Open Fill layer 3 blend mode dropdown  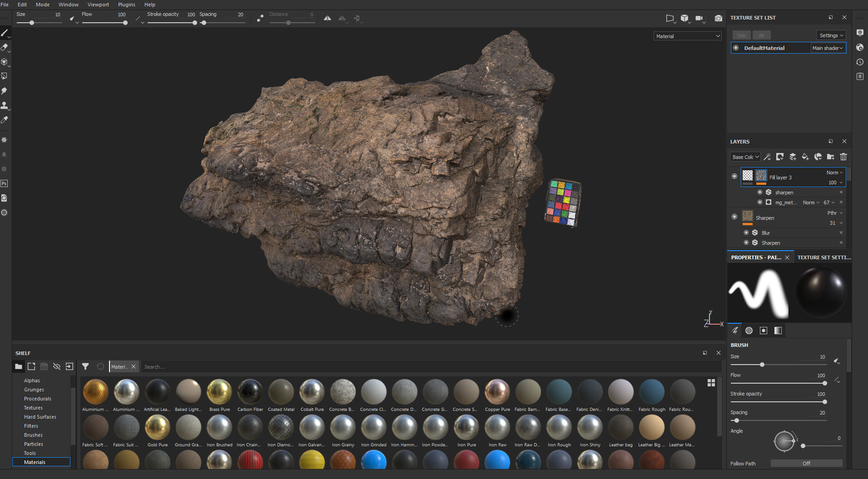click(x=834, y=173)
